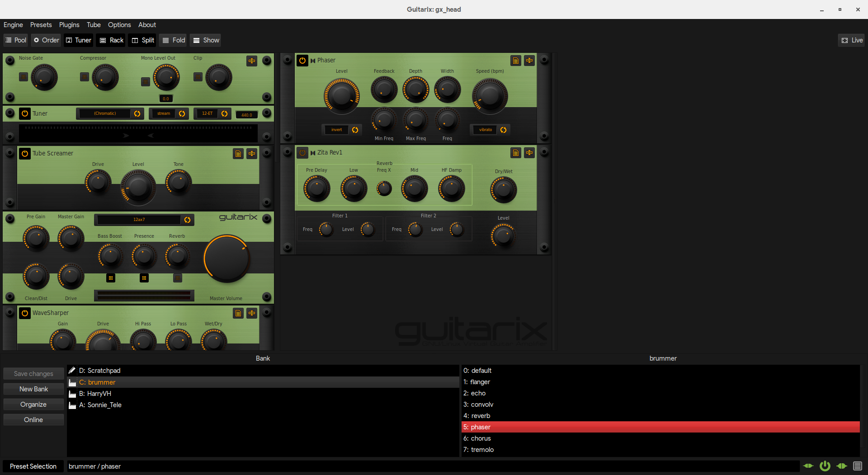The height and width of the screenshot is (475, 868).
Task: Cycle Phaser vibrato option arrow icon
Action: [x=504, y=130]
